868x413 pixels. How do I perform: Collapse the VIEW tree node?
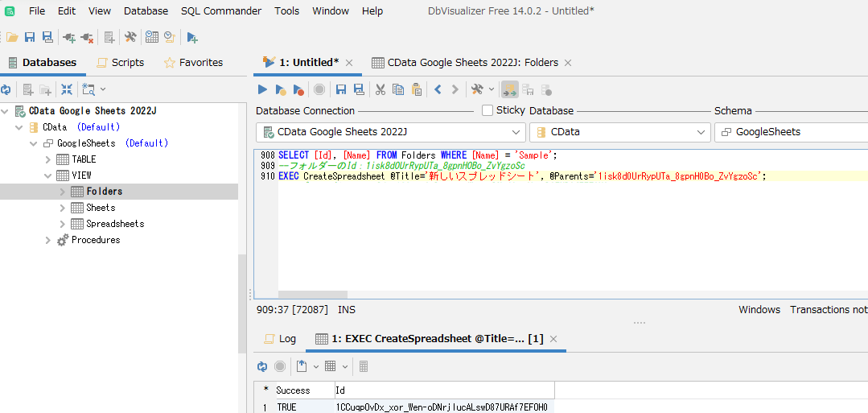click(x=48, y=176)
